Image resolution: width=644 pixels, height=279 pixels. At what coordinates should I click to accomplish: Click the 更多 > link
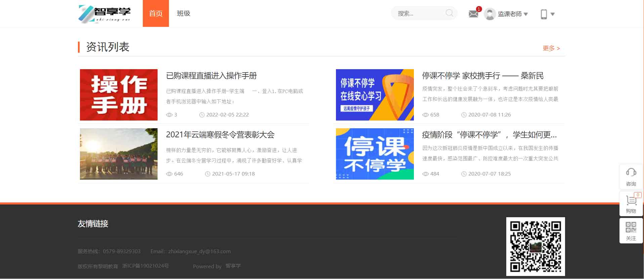click(x=551, y=48)
